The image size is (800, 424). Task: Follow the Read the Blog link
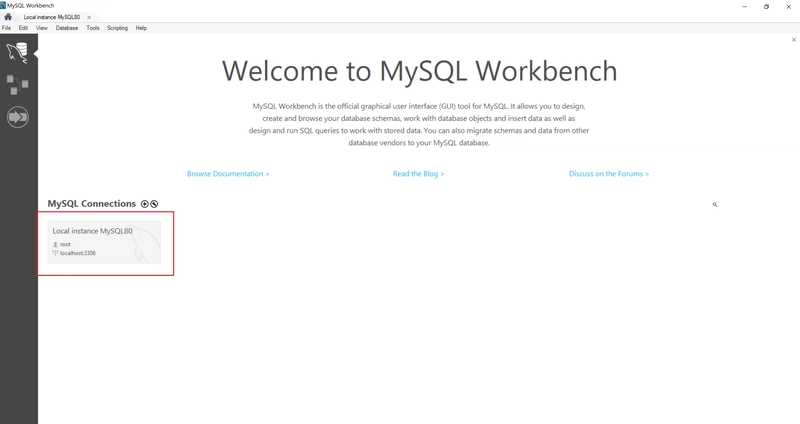[418, 174]
